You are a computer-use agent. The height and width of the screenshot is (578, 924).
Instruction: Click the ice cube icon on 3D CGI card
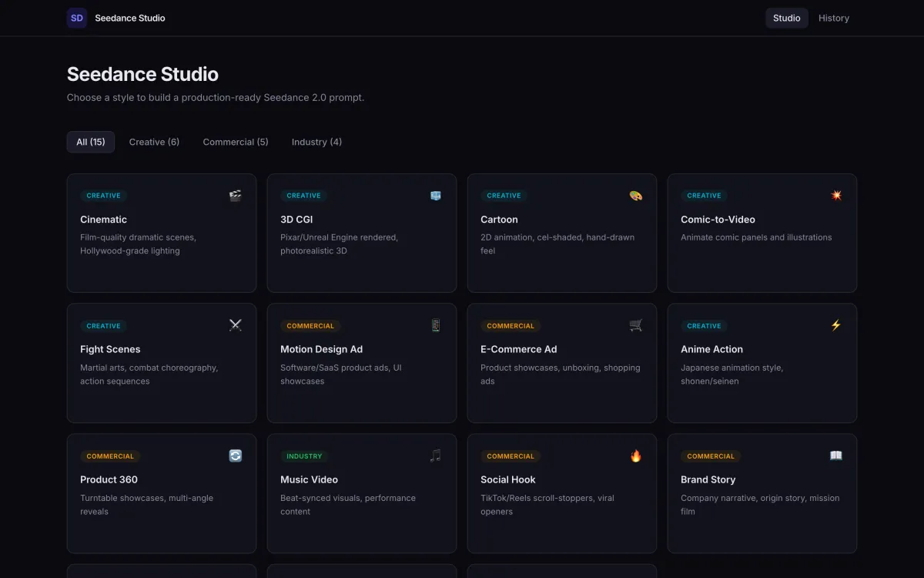436,196
